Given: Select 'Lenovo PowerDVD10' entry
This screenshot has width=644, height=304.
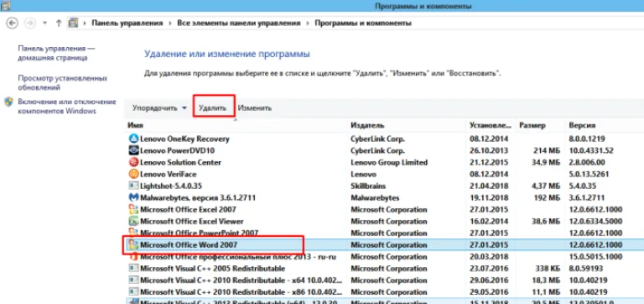Looking at the screenshot, I should point(178,150).
